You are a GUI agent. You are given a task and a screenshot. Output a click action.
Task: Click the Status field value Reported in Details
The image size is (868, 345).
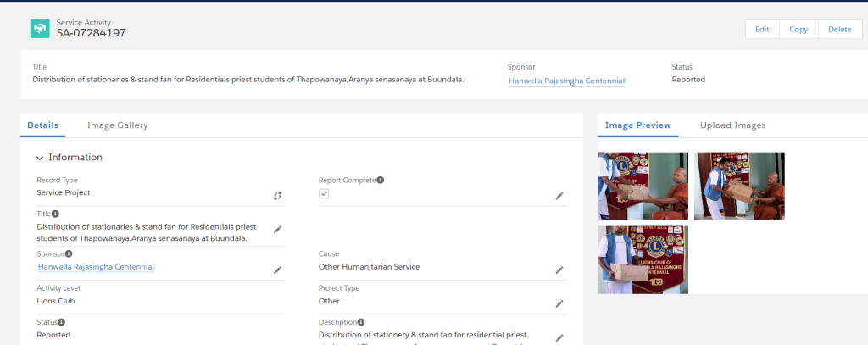(53, 335)
